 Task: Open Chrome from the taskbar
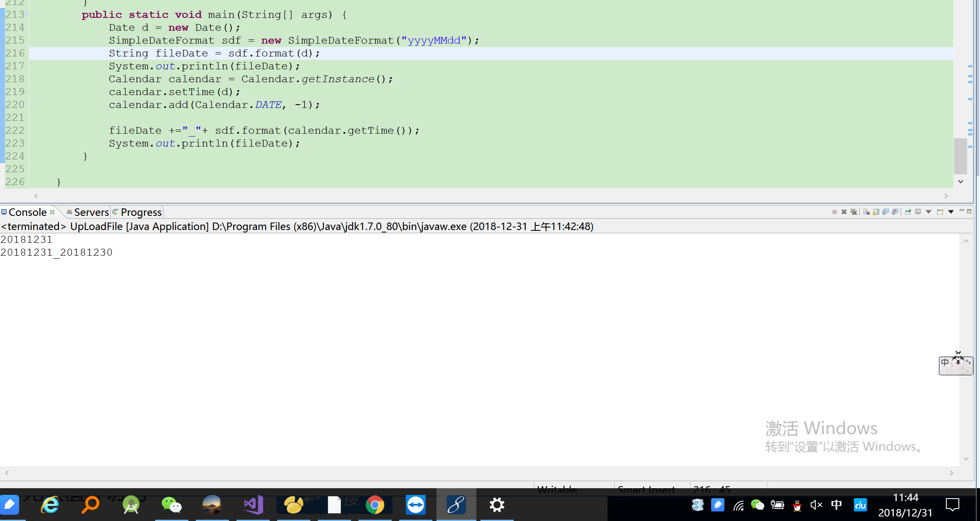375,505
